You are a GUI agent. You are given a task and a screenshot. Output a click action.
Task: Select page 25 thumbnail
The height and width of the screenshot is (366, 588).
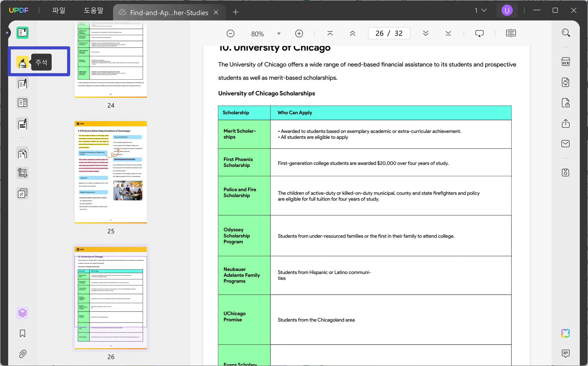pyautogui.click(x=111, y=172)
